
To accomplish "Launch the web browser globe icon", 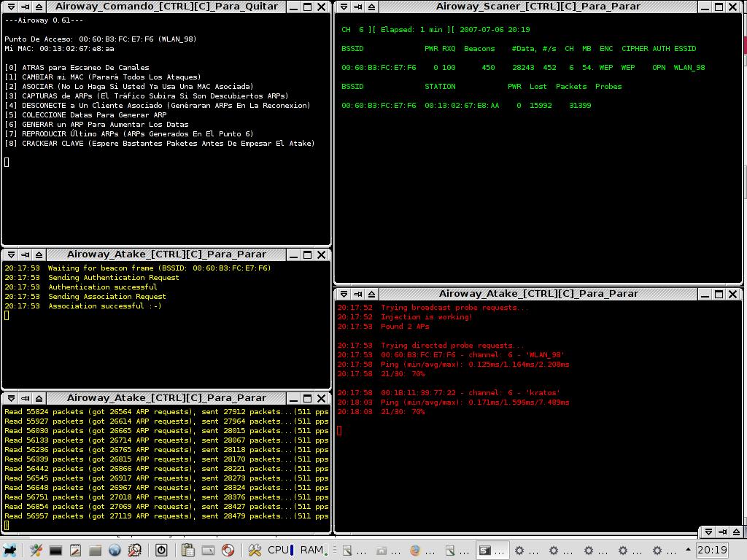I will [x=115, y=550].
